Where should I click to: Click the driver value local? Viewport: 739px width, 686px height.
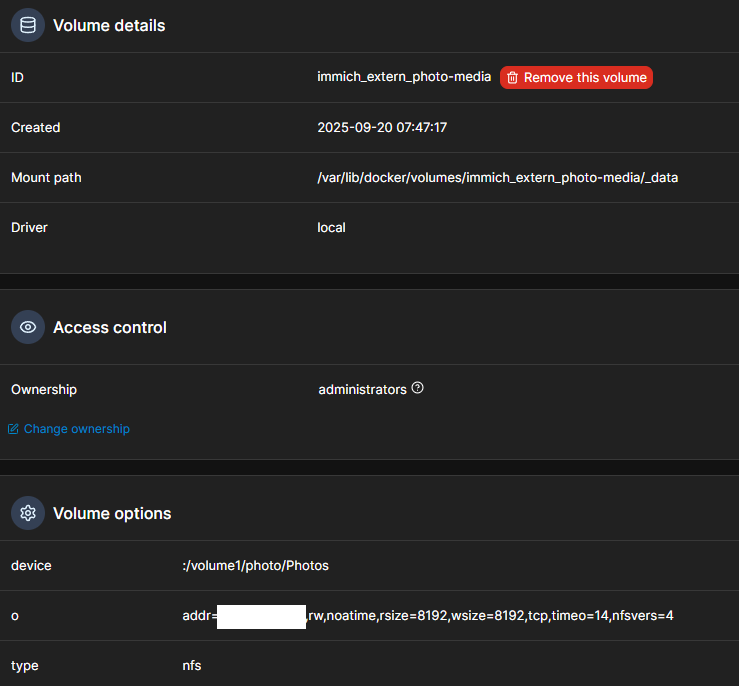331,228
